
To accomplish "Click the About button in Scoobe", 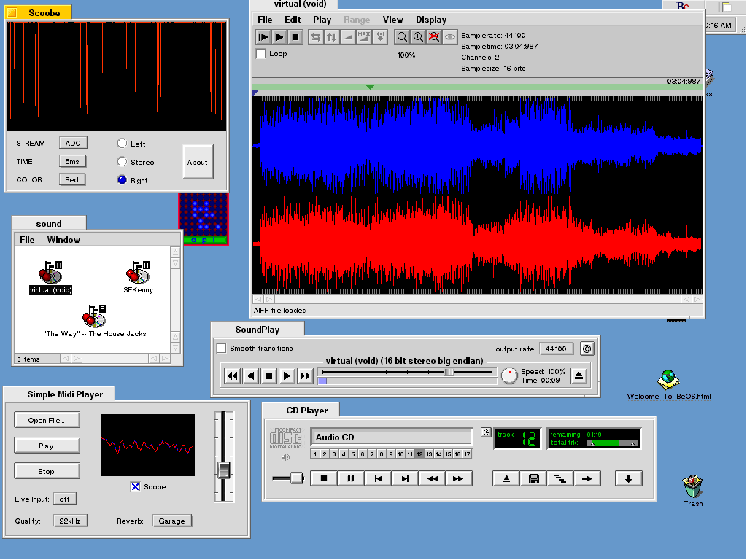I will [x=197, y=162].
